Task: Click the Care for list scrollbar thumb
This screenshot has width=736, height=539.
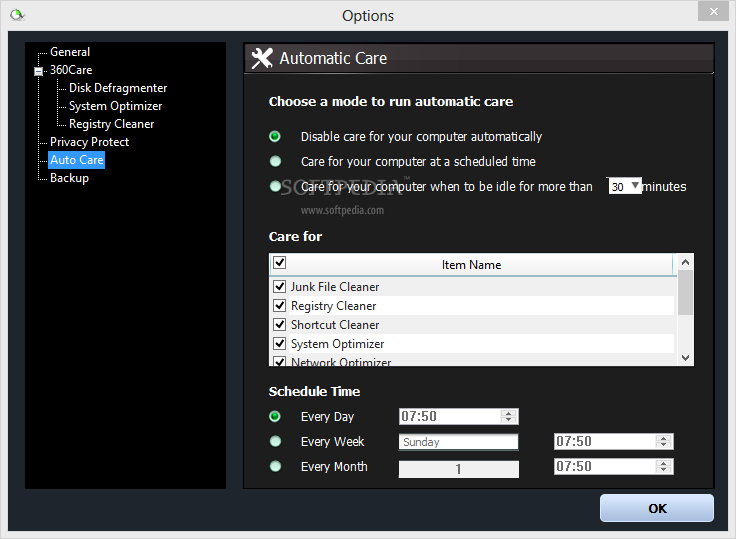Action: 685,293
